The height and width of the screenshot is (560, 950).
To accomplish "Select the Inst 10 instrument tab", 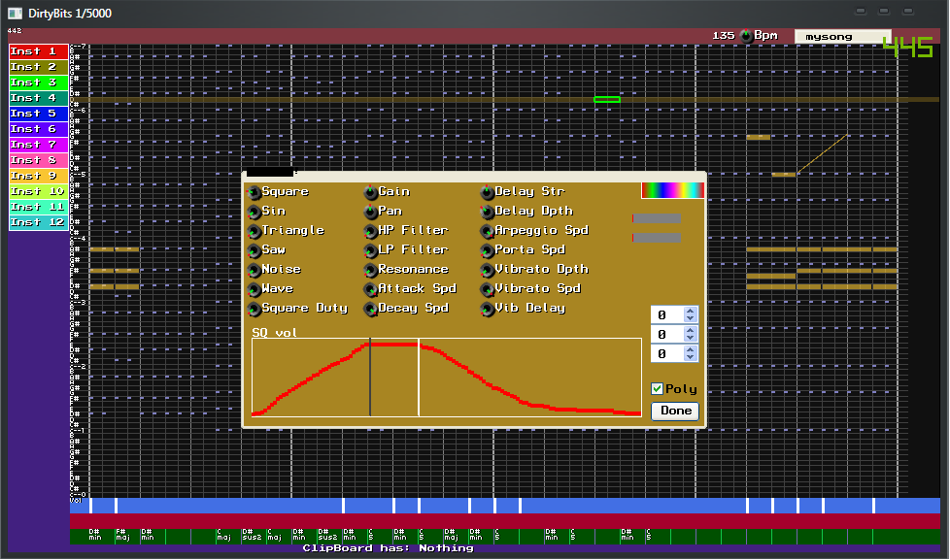I will [38, 191].
